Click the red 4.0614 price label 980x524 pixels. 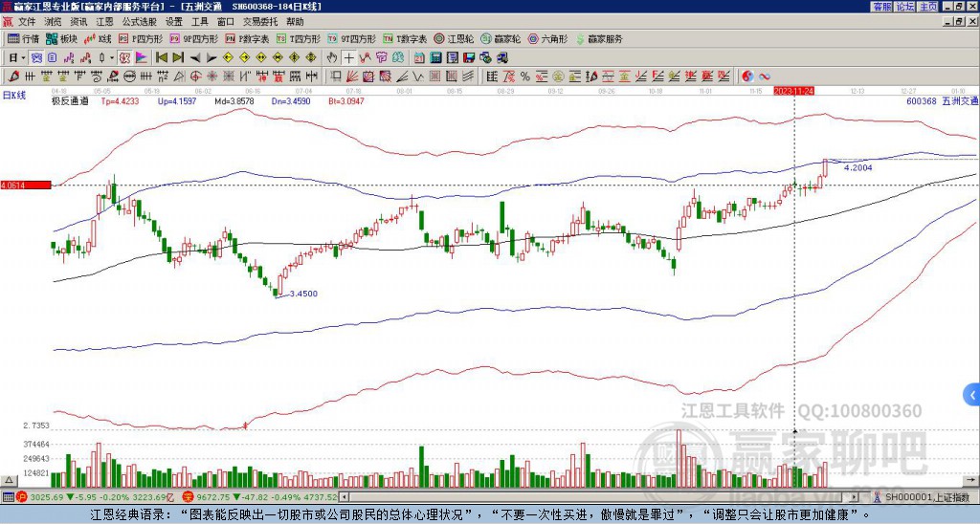click(x=26, y=185)
